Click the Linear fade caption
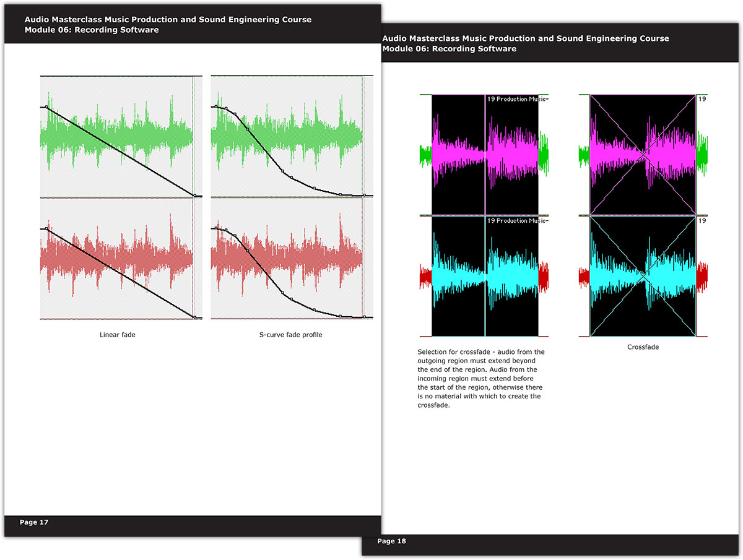The image size is (743, 560). pyautogui.click(x=118, y=335)
